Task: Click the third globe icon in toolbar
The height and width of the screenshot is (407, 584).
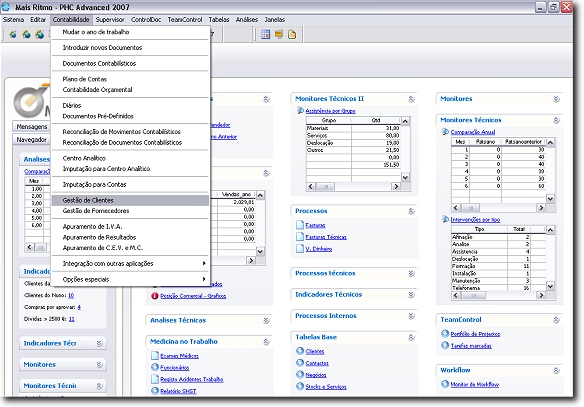Action: [x=39, y=35]
